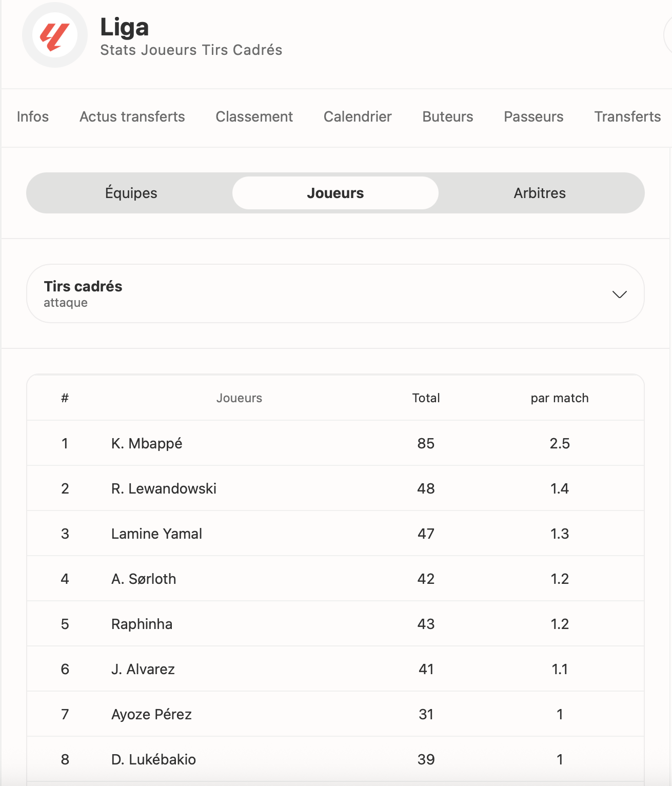Expand the Tirs cadrés dropdown chevron
Image resolution: width=672 pixels, height=786 pixels.
coord(619,294)
